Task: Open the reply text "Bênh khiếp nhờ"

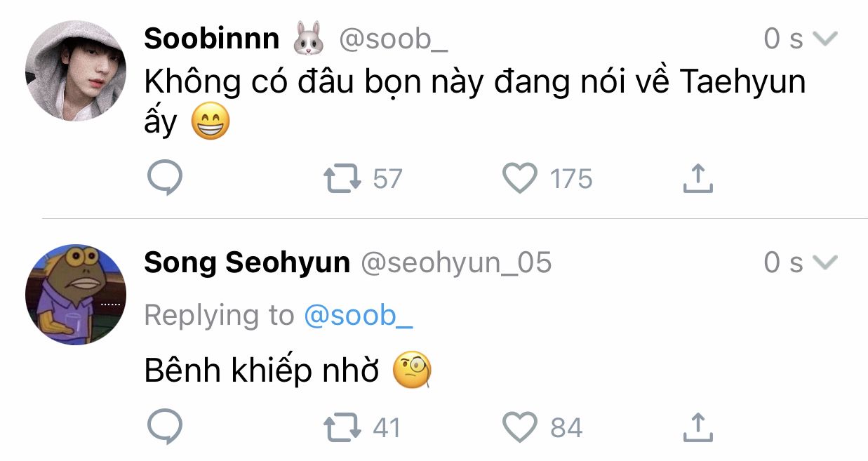Action: pos(261,371)
